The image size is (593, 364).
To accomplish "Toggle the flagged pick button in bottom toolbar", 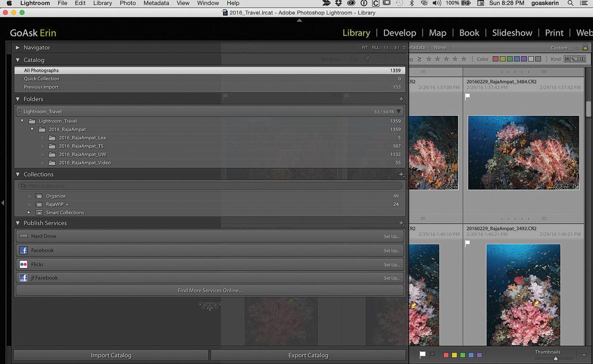I will coord(422,355).
